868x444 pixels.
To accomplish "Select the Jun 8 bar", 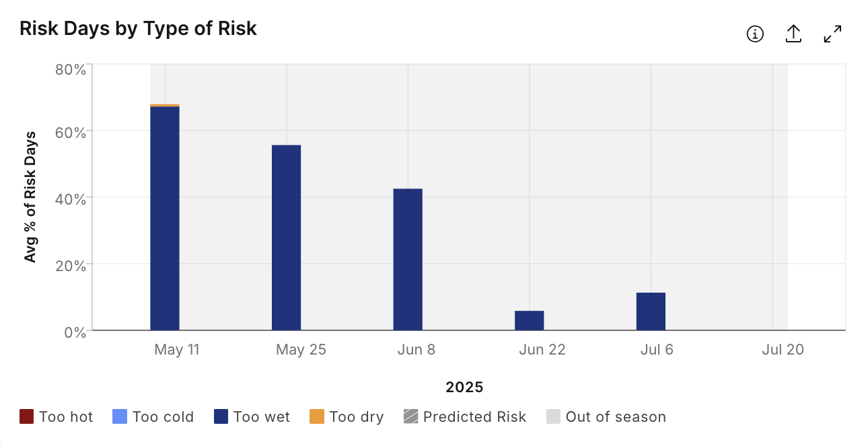I will [408, 260].
